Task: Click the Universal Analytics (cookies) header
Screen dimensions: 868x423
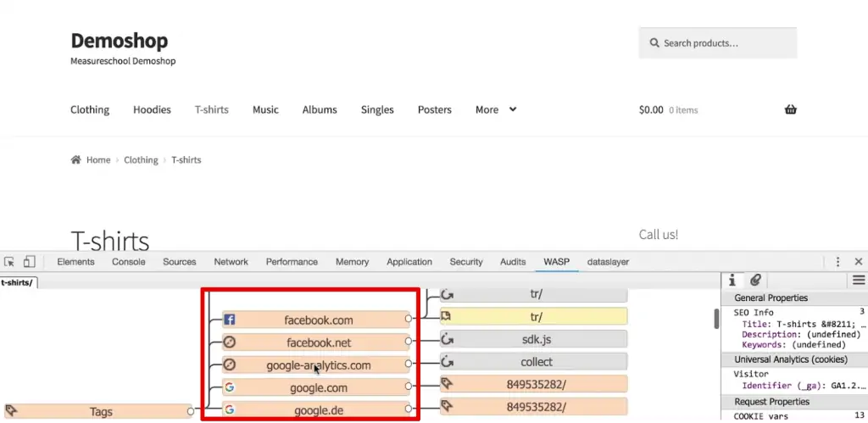Action: click(x=794, y=359)
